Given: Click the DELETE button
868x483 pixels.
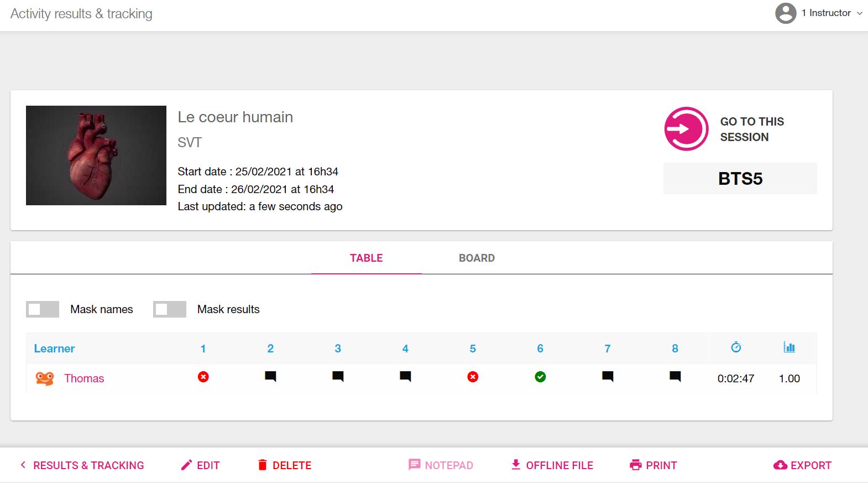Looking at the screenshot, I should coord(284,465).
